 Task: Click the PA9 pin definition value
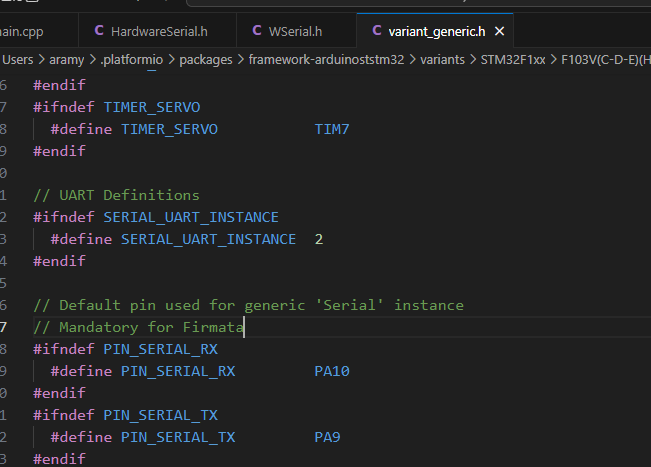(327, 437)
